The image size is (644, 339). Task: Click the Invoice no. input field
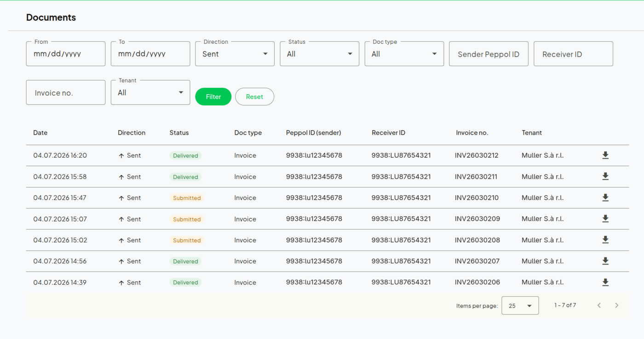pyautogui.click(x=66, y=92)
